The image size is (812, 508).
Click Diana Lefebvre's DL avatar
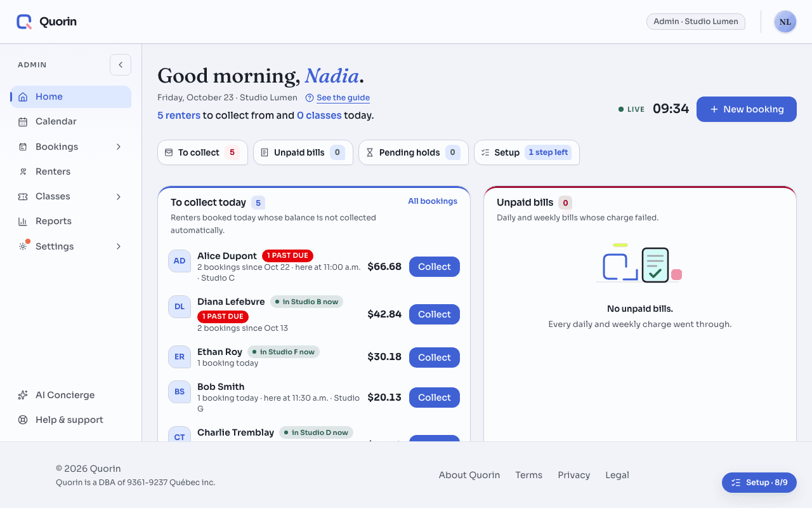180,307
